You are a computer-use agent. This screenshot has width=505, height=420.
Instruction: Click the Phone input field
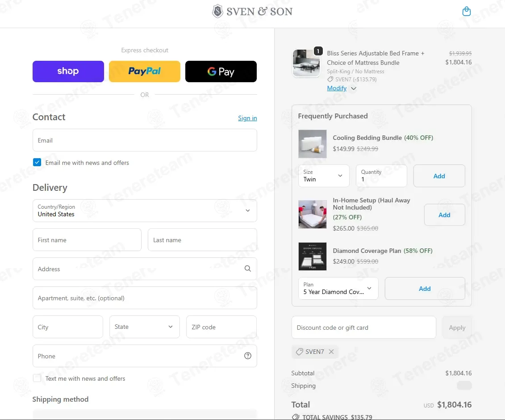click(145, 356)
